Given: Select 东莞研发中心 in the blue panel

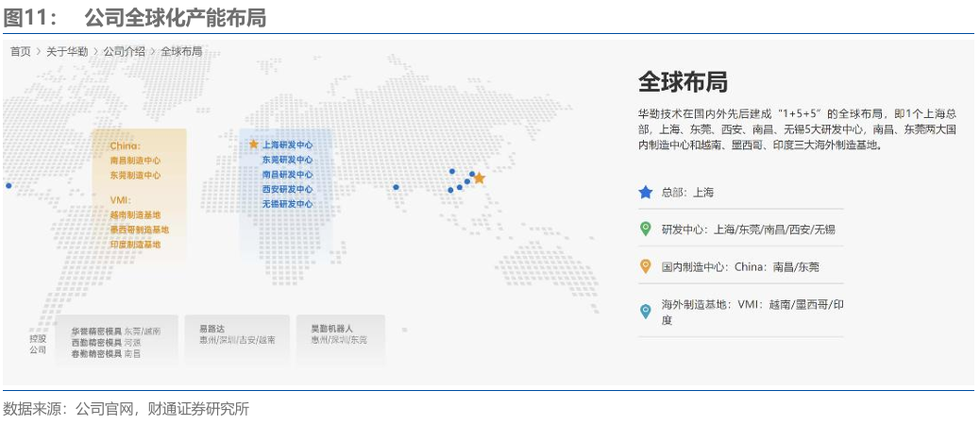Looking at the screenshot, I should (287, 160).
